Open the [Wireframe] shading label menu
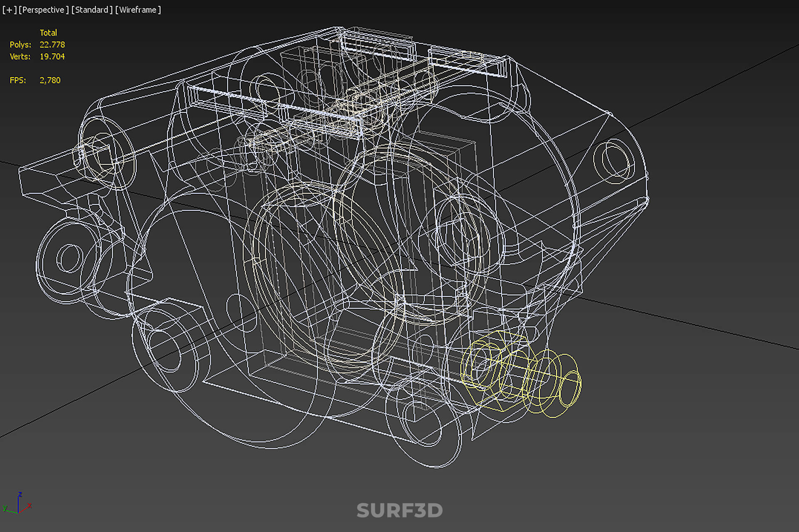The width and height of the screenshot is (799, 532). 138,10
